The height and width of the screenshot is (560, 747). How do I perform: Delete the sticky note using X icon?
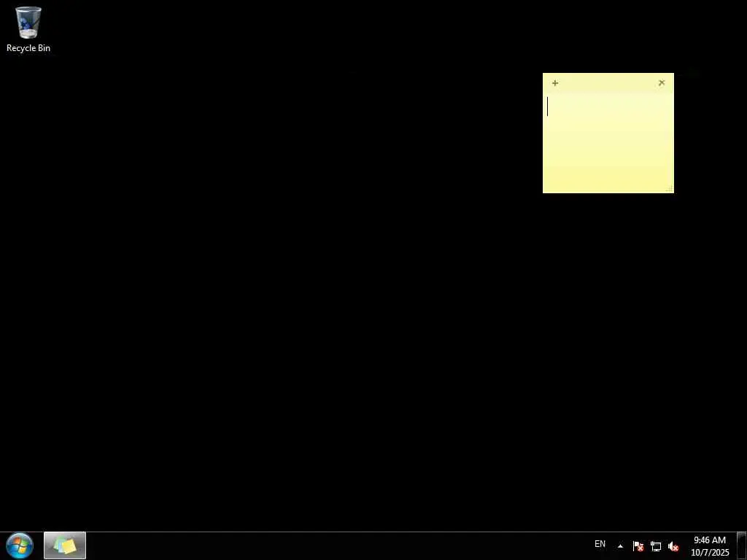click(x=661, y=83)
